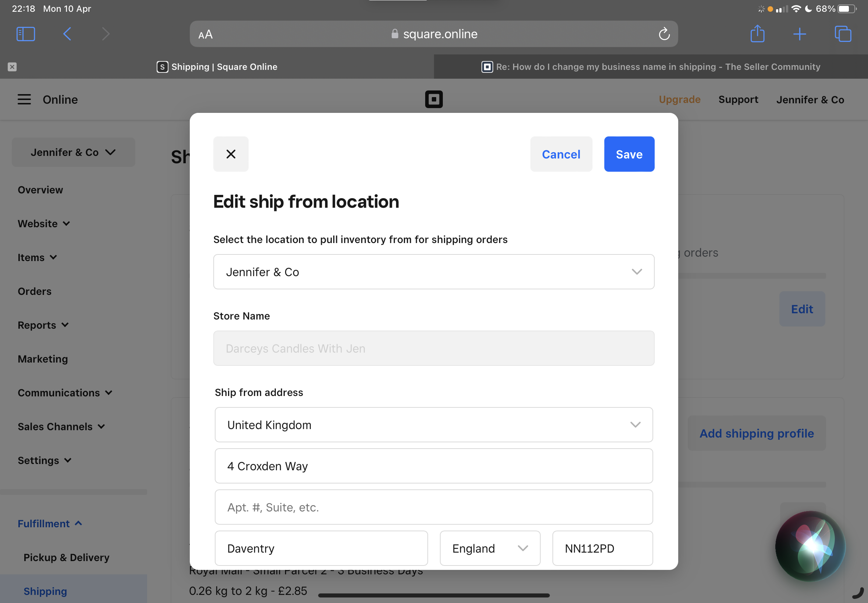The image size is (868, 603).
Task: Click the Apt #, Suite input field
Action: coord(433,507)
